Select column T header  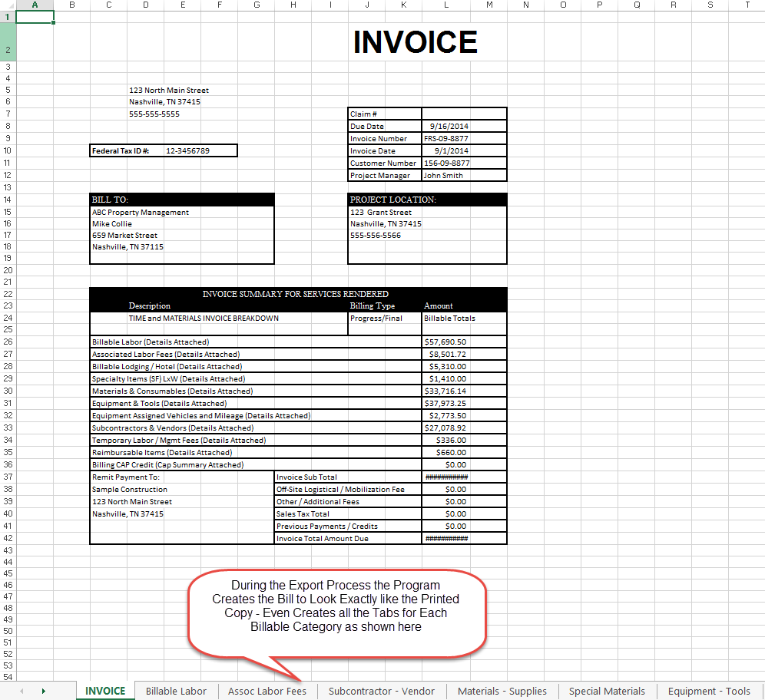pyautogui.click(x=747, y=5)
